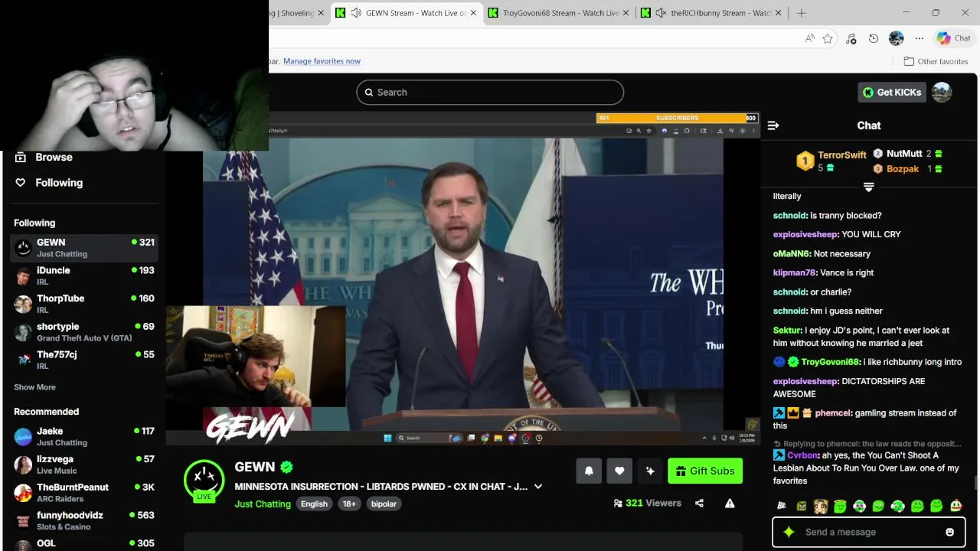Close the TroyGovoni68 Stream tab
Viewport: 980px width, 551px height.
click(626, 13)
